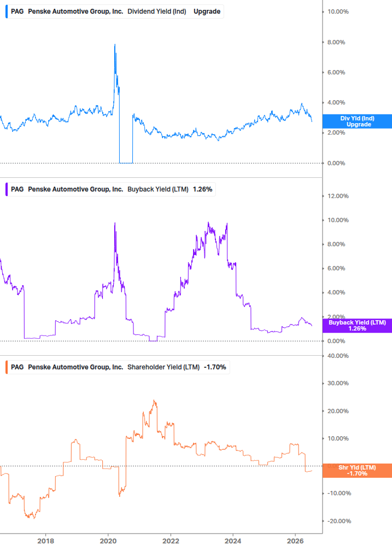Click the 6.00% label on dividend yield axis

pyautogui.click(x=336, y=72)
